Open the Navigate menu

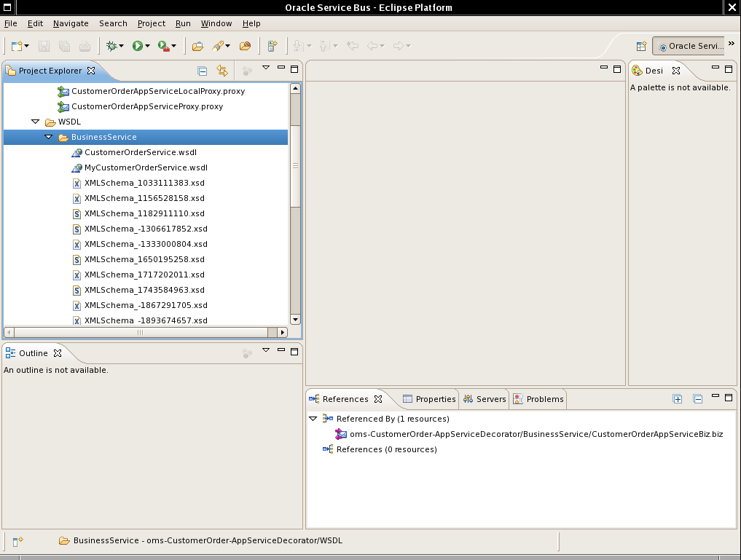click(71, 23)
